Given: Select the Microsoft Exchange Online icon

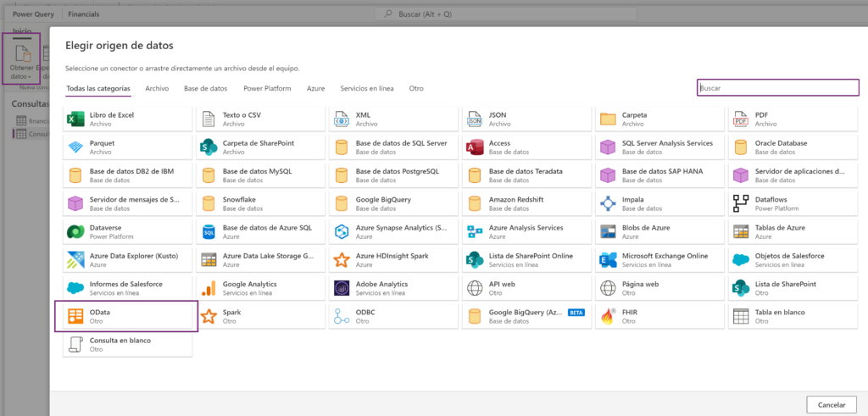Looking at the screenshot, I should pyautogui.click(x=608, y=260).
